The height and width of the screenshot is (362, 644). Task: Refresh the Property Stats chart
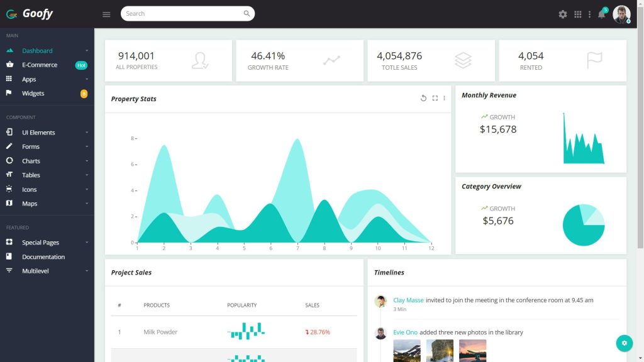pos(423,98)
